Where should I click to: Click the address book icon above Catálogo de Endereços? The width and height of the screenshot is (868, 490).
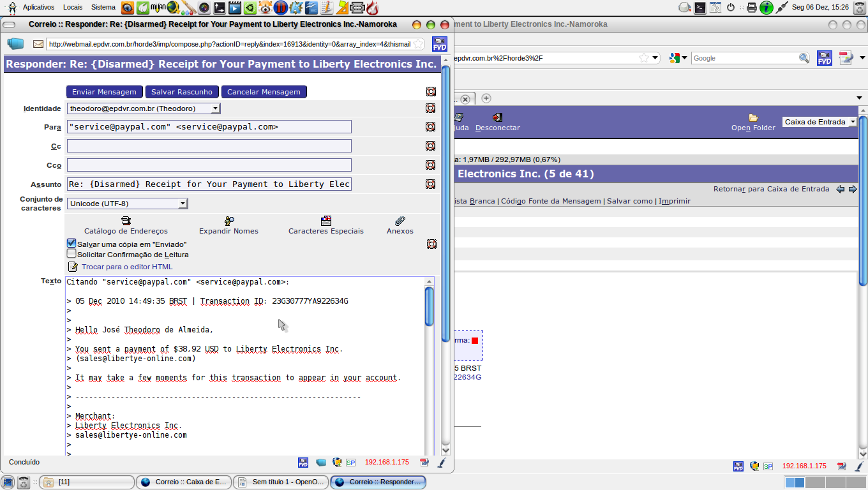[x=126, y=221]
